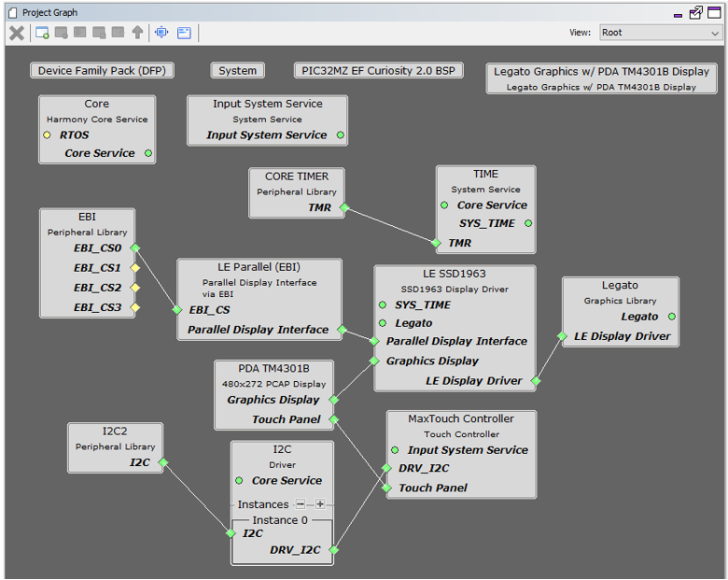Click the Input System Service circle on MaxTouch
The image size is (728, 580).
coord(395,450)
